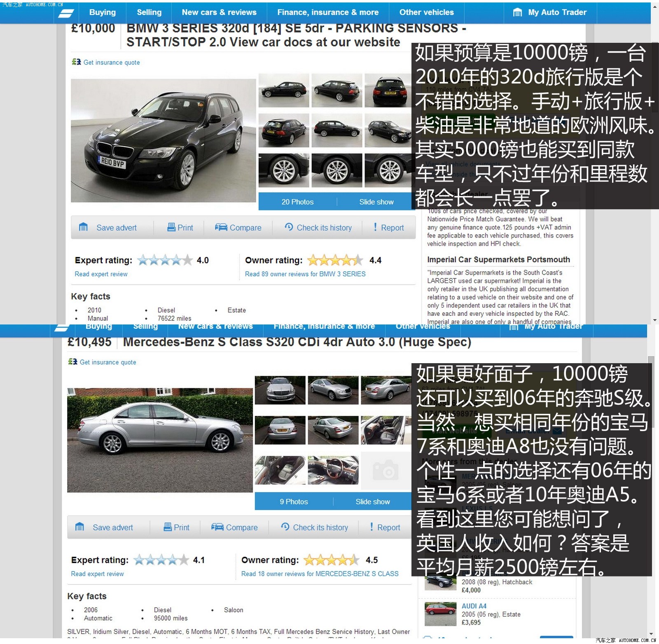Open the Mercedes dashboard thumbnail
The image size is (659, 644).
[x=333, y=470]
